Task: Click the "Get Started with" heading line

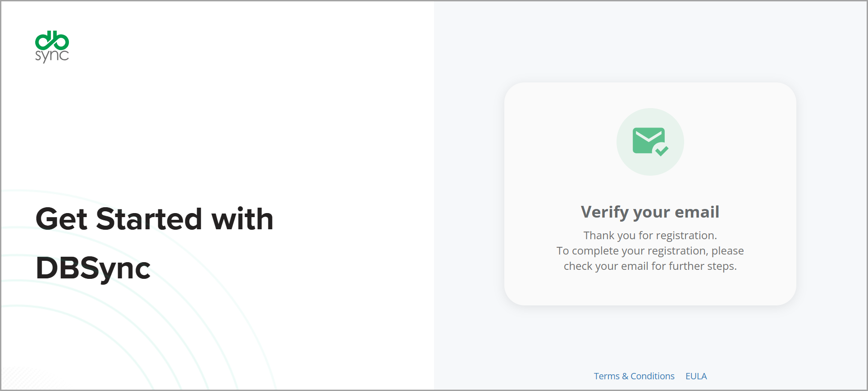Action: tap(154, 219)
